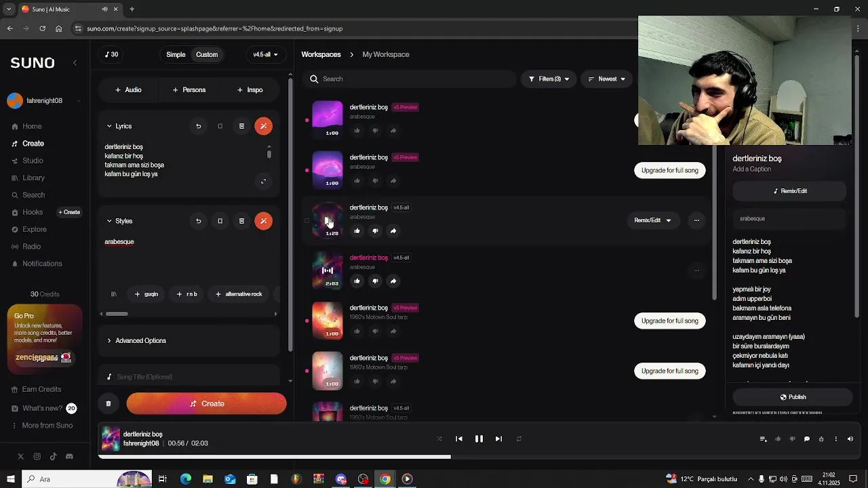Like the v4.5-all 1:28 song
This screenshot has width=868, height=488.
click(357, 231)
